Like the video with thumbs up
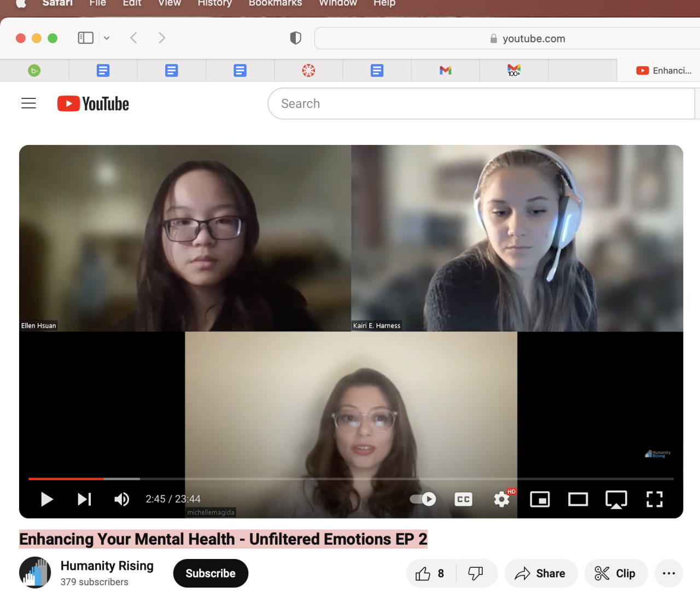Image resolution: width=700 pixels, height=594 pixels. pyautogui.click(x=430, y=573)
